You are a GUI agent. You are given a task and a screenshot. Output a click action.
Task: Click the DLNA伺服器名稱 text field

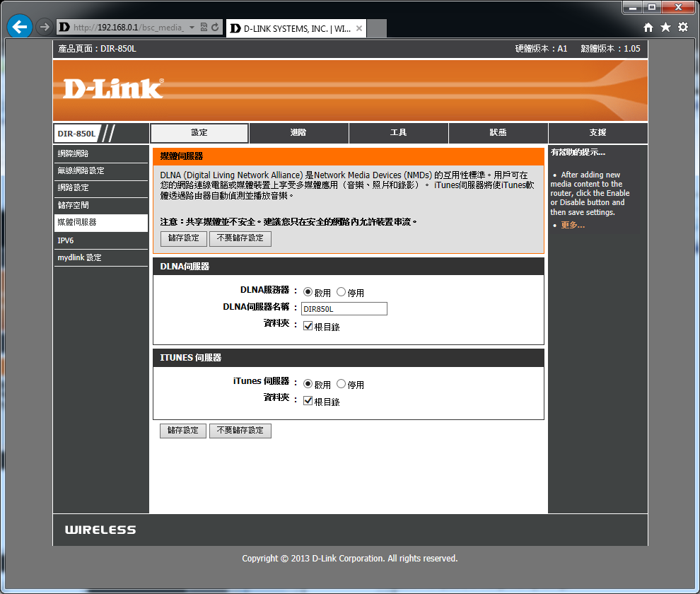click(x=344, y=309)
